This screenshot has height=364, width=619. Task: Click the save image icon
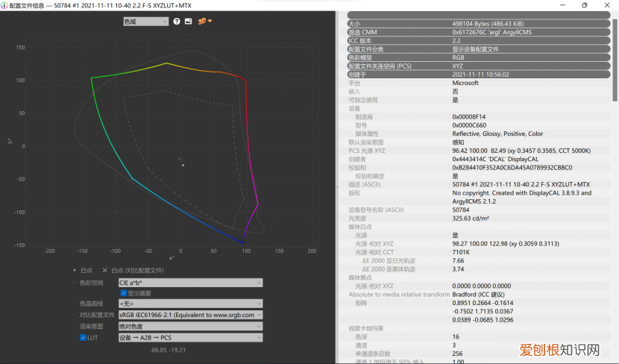point(188,21)
